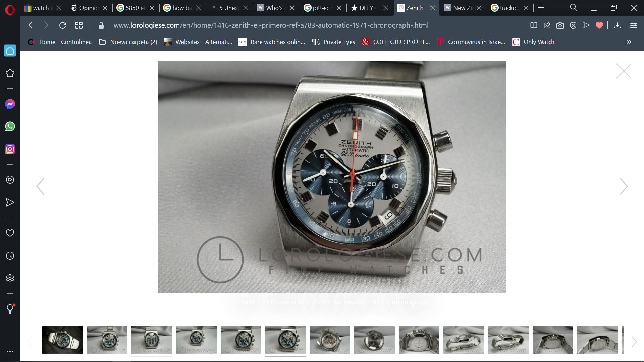Select the caseback movement thumbnail
This screenshot has width=644, height=362.
coord(329,340)
